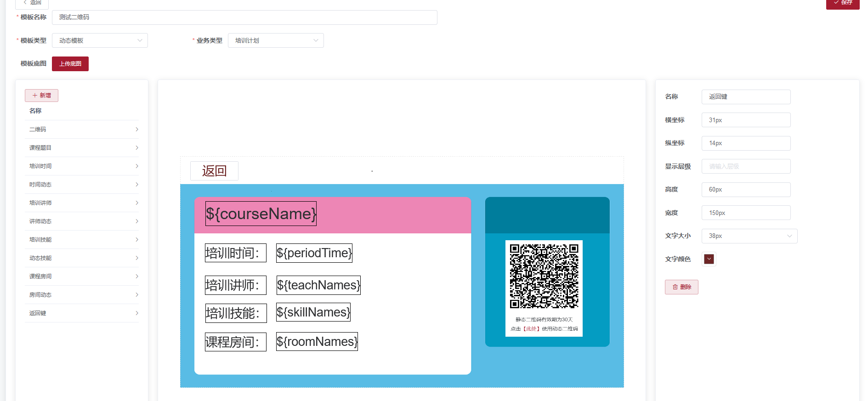Viewport: 868px width, 401px height.
Task: Select the ${courseName} element on canvas
Action: coord(261,214)
